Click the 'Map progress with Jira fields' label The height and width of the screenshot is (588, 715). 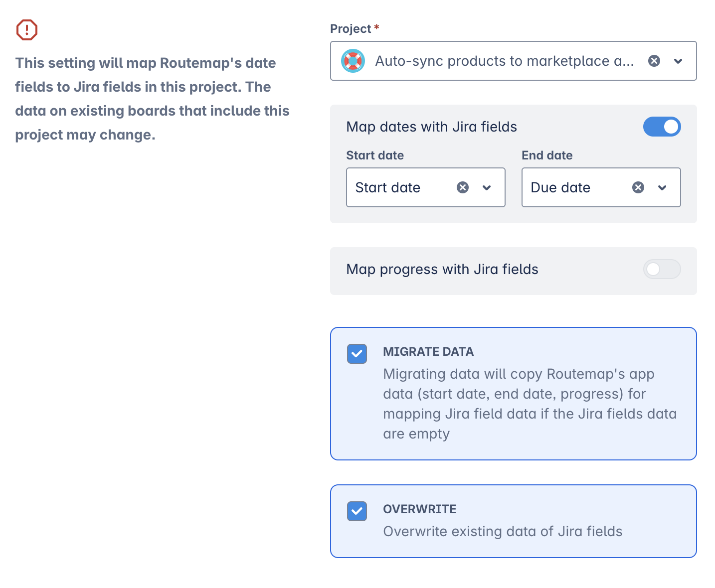(442, 269)
